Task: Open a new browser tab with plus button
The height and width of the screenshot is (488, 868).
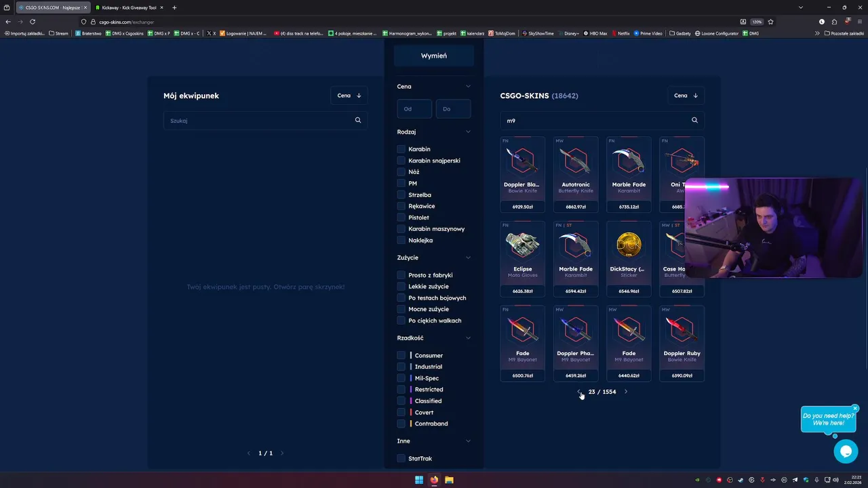Action: [x=174, y=7]
